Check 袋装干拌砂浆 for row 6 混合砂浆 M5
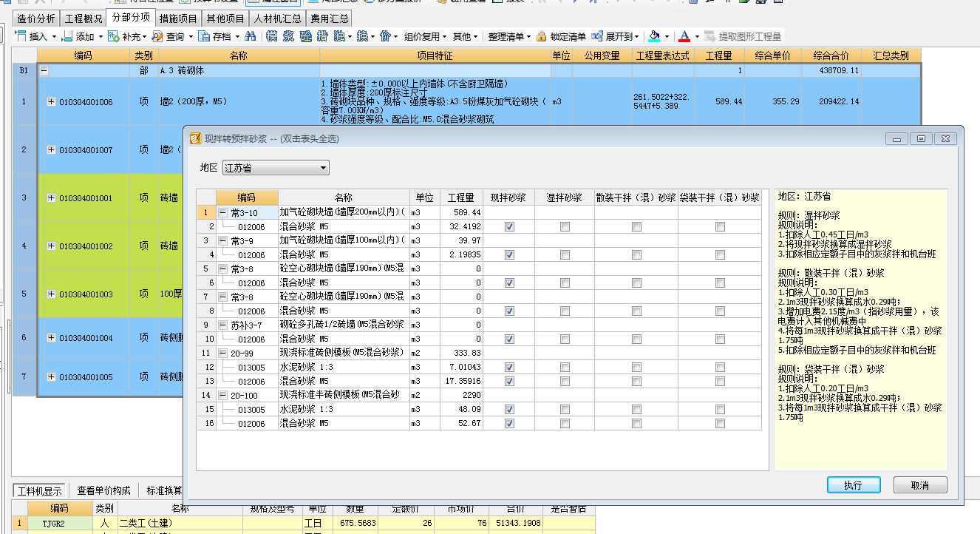Screen dimensions: 980x534 (x=720, y=283)
